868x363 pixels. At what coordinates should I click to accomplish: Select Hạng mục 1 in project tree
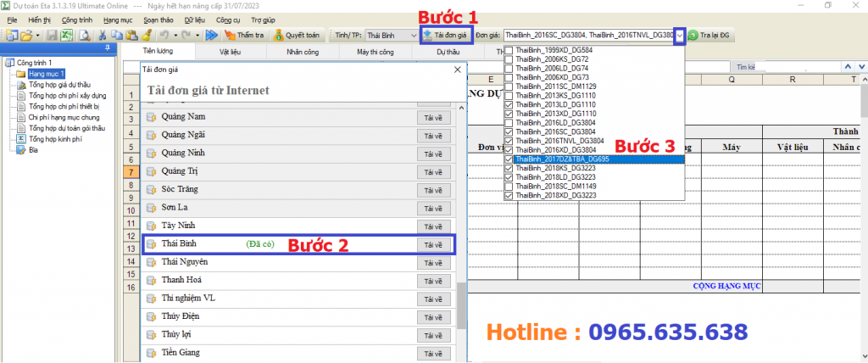click(x=47, y=74)
